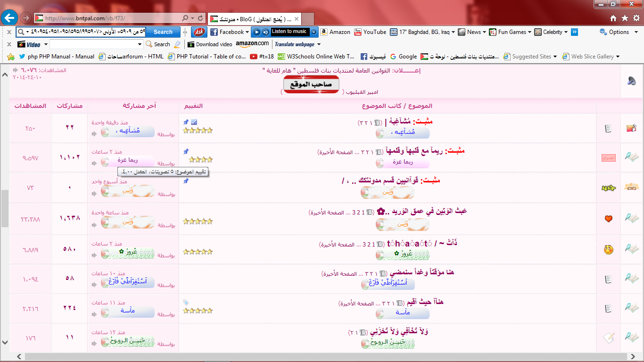The height and width of the screenshot is (362, 644).
Task: Click the amazon.com logo in the Video toolbar
Action: click(252, 44)
